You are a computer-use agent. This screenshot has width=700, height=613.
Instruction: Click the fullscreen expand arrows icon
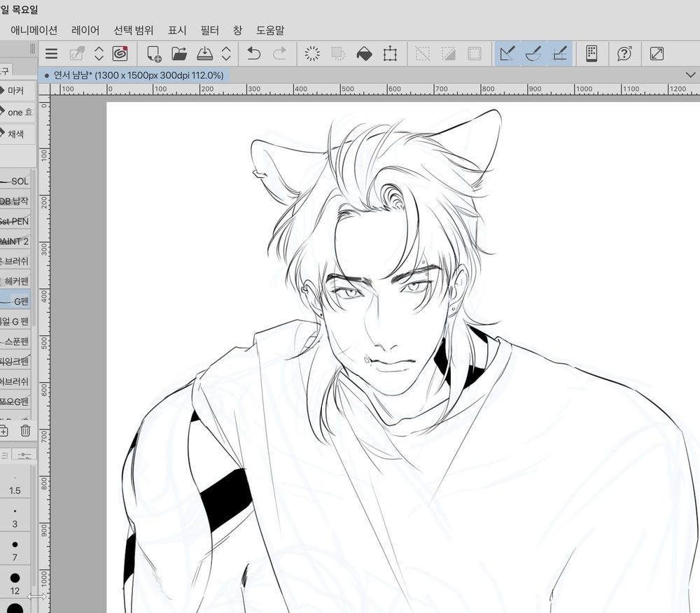657,54
